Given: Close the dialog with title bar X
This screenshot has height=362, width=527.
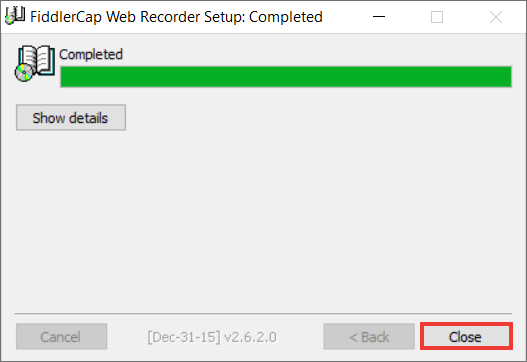Looking at the screenshot, I should tap(496, 17).
